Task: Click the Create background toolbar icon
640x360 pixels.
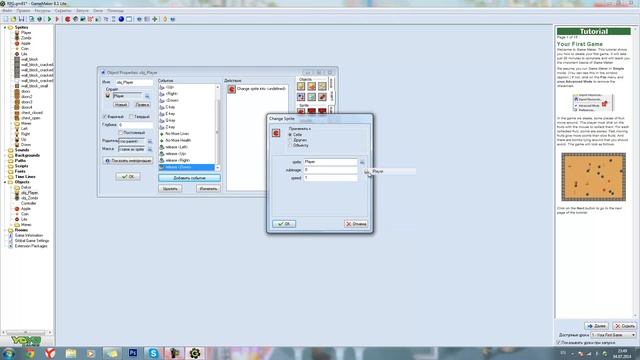Action: pyautogui.click(x=83, y=19)
